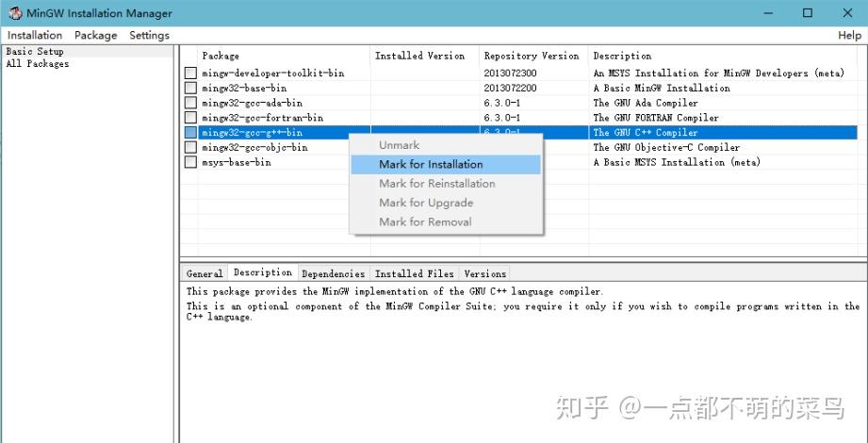Switch to the Installed Files tab

pyautogui.click(x=415, y=273)
